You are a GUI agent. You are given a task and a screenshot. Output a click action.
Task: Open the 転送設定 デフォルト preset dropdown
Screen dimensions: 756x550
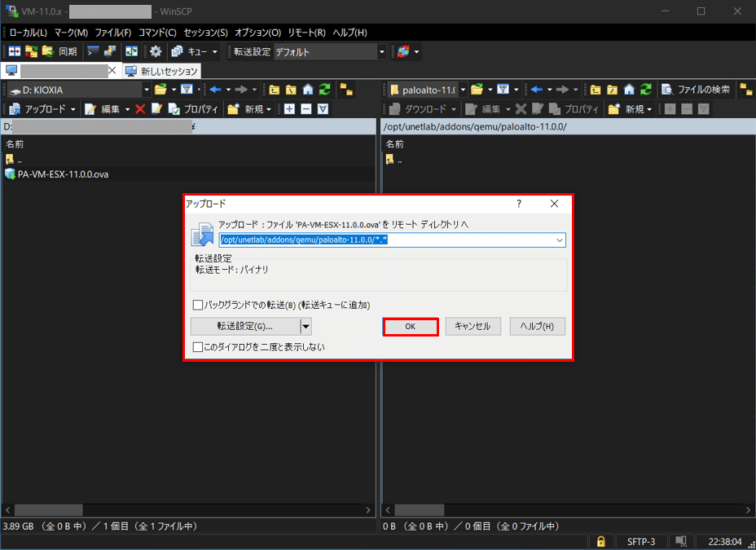click(x=382, y=51)
